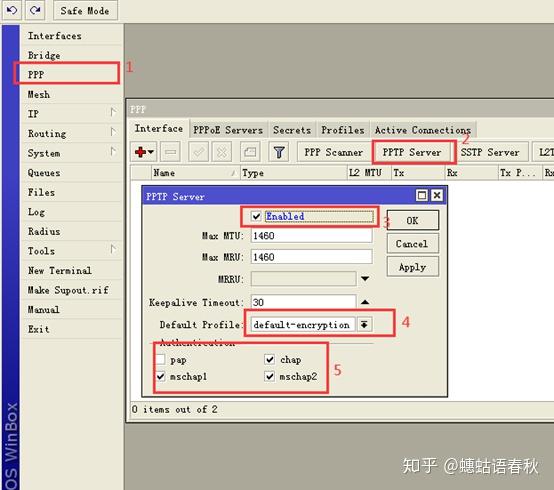Maximize the PPTP Server dialog
This screenshot has height=490, width=554.
[422, 195]
